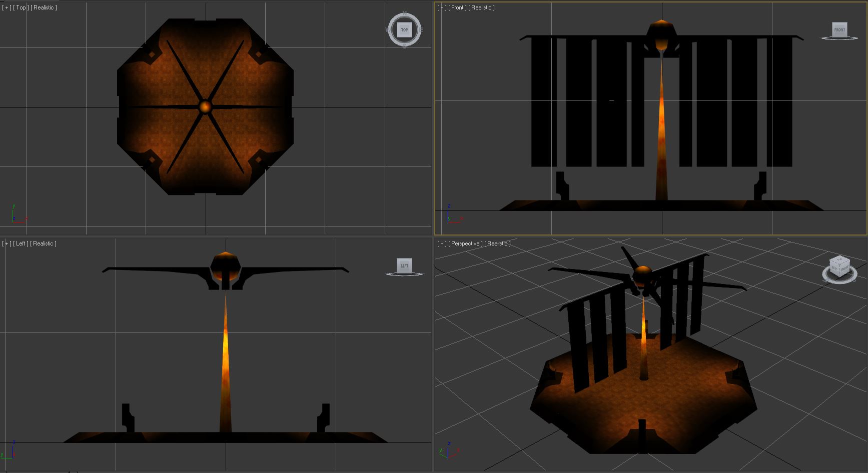868x473 pixels.
Task: Open the [+] general menu of the Left viewport
Action: (7, 243)
